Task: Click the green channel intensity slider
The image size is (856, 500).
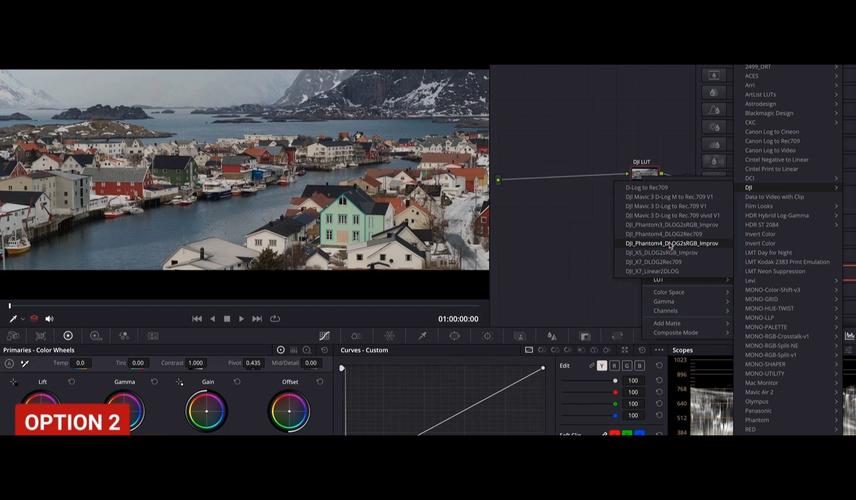Action: tap(590, 403)
